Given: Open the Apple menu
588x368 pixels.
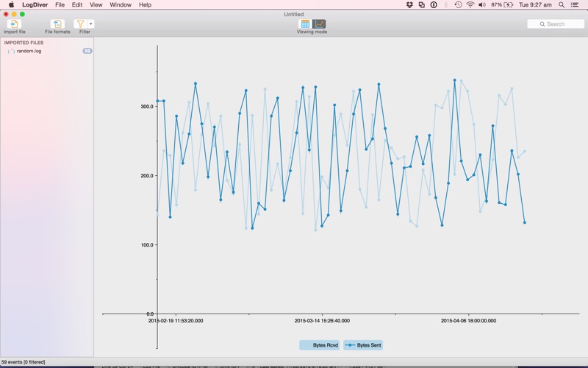Looking at the screenshot, I should pos(12,5).
